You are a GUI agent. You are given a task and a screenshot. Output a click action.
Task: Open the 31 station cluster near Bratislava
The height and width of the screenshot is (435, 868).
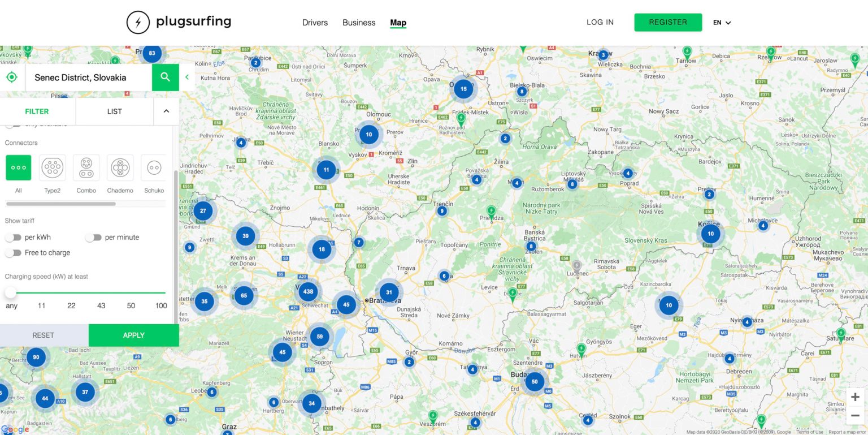(389, 292)
